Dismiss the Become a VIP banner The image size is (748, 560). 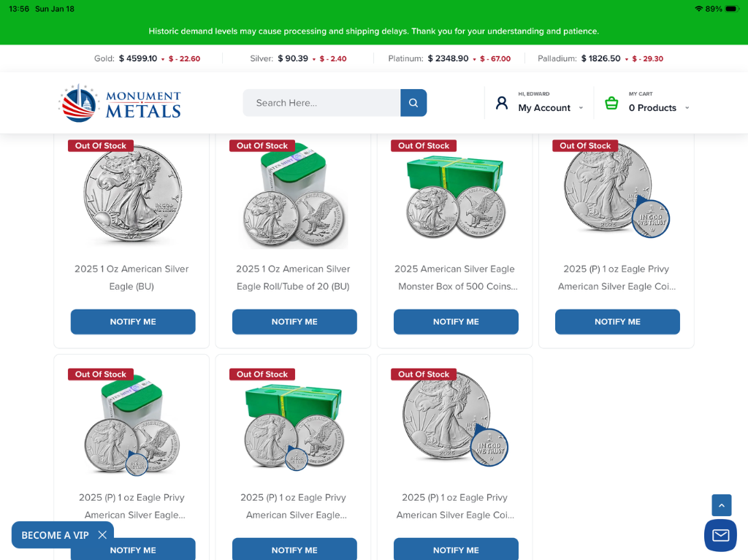102,534
